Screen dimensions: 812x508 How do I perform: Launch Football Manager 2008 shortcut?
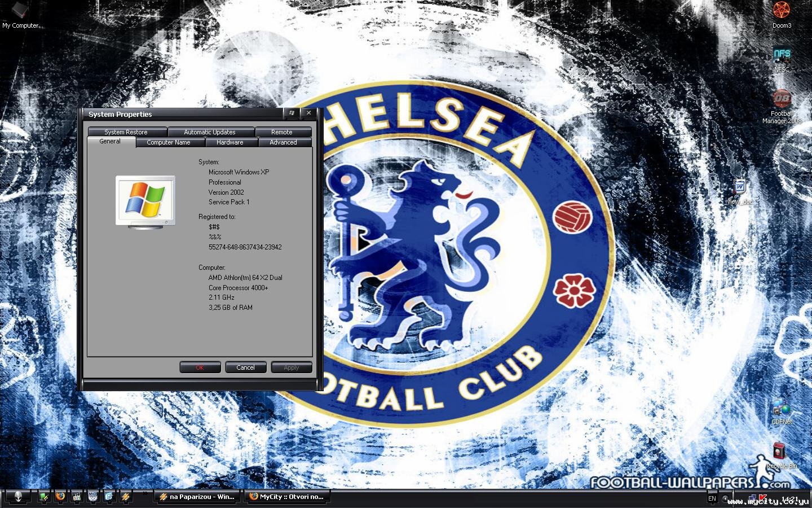pos(782,107)
